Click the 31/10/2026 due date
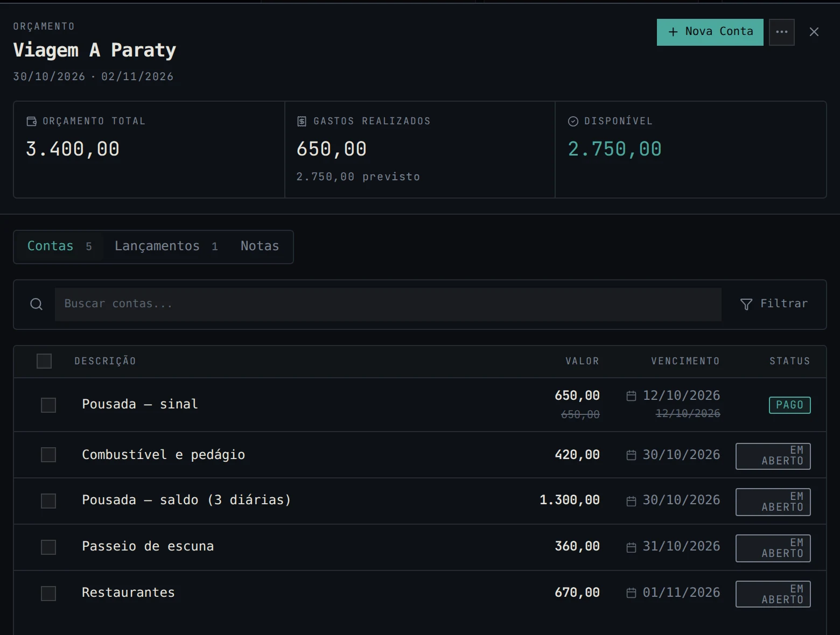The height and width of the screenshot is (635, 840). click(681, 547)
